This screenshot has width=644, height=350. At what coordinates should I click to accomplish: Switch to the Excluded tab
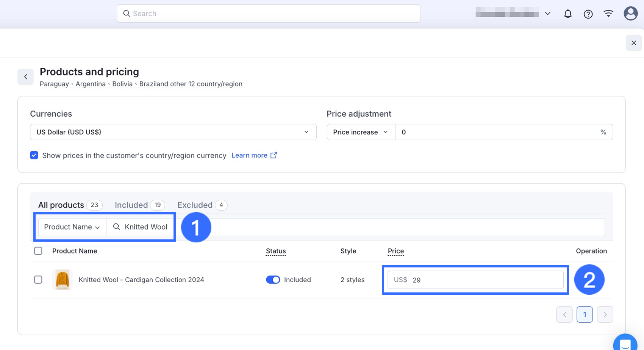[195, 205]
